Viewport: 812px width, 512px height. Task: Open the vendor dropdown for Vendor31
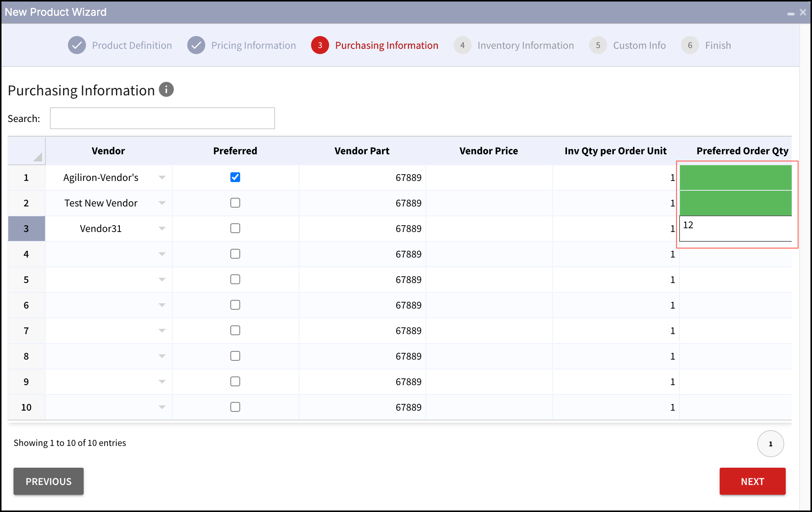pyautogui.click(x=162, y=229)
